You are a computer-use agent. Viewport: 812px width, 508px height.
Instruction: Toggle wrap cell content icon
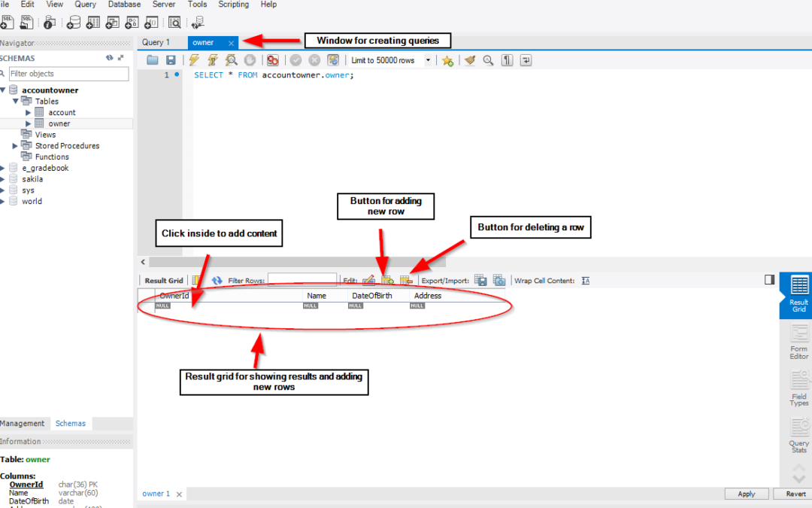coord(586,281)
